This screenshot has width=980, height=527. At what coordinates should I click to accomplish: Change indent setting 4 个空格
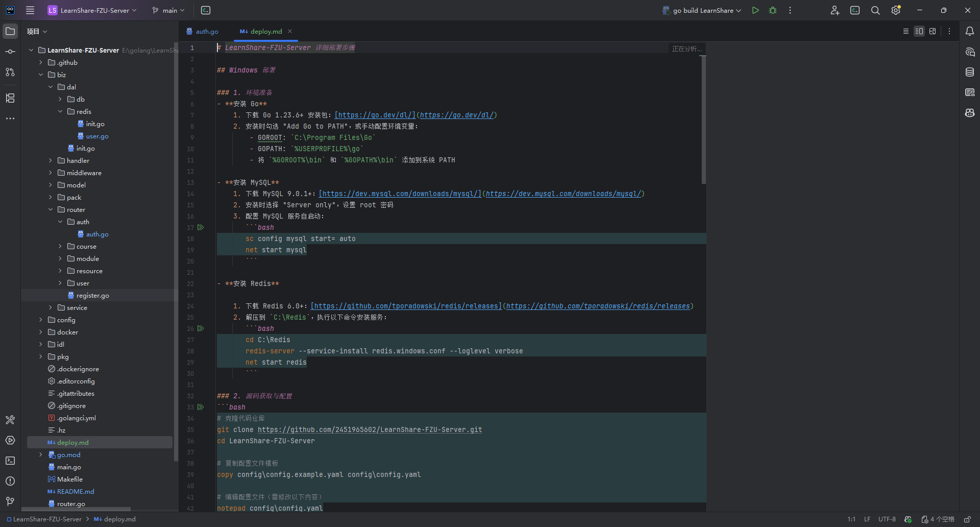tap(938, 519)
